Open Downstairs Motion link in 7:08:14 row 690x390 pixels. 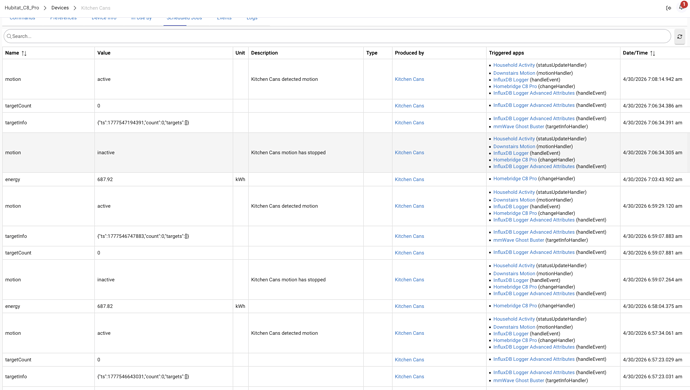pos(514,73)
